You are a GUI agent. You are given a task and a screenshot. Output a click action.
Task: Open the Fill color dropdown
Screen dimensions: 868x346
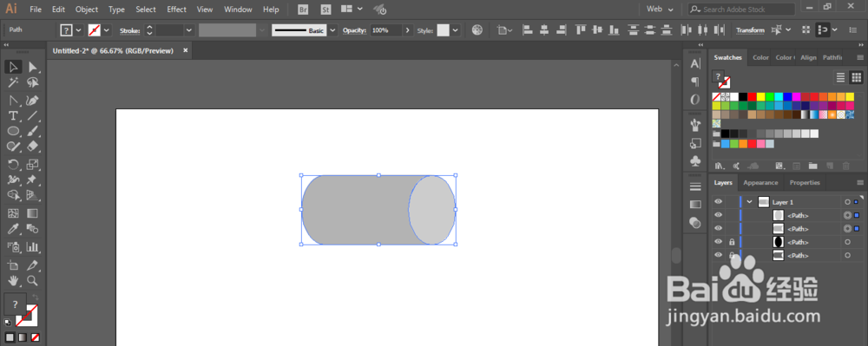(x=79, y=30)
